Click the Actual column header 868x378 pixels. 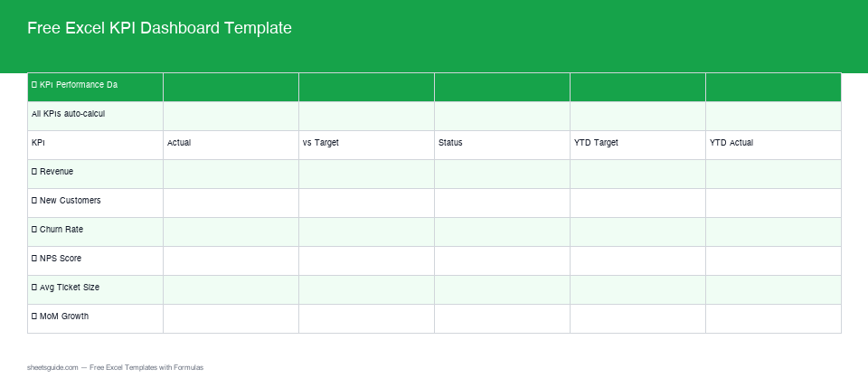coord(179,143)
